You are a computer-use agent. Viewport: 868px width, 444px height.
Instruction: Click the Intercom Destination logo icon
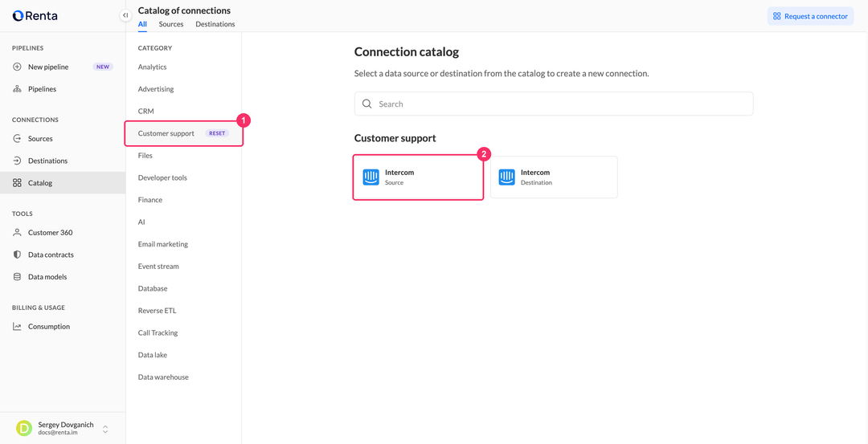pyautogui.click(x=506, y=177)
